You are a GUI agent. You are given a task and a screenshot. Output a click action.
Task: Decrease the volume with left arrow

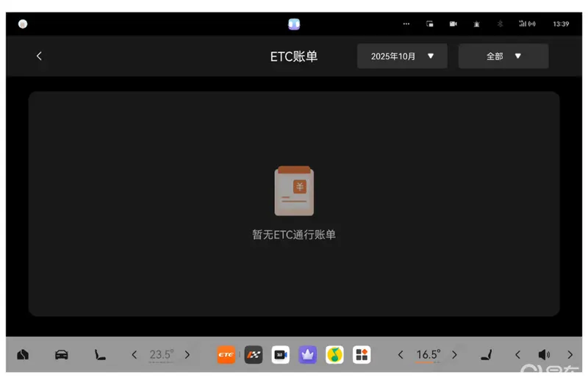click(517, 355)
